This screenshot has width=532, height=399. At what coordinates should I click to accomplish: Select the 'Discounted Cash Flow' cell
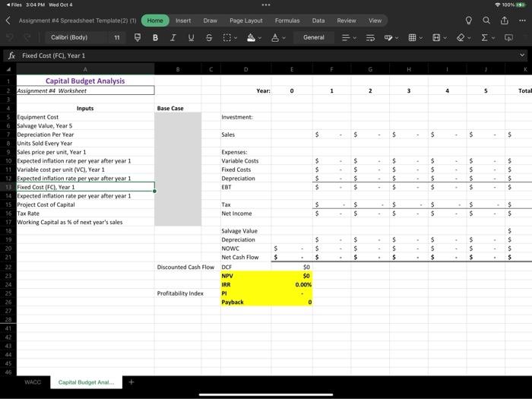pyautogui.click(x=178, y=267)
